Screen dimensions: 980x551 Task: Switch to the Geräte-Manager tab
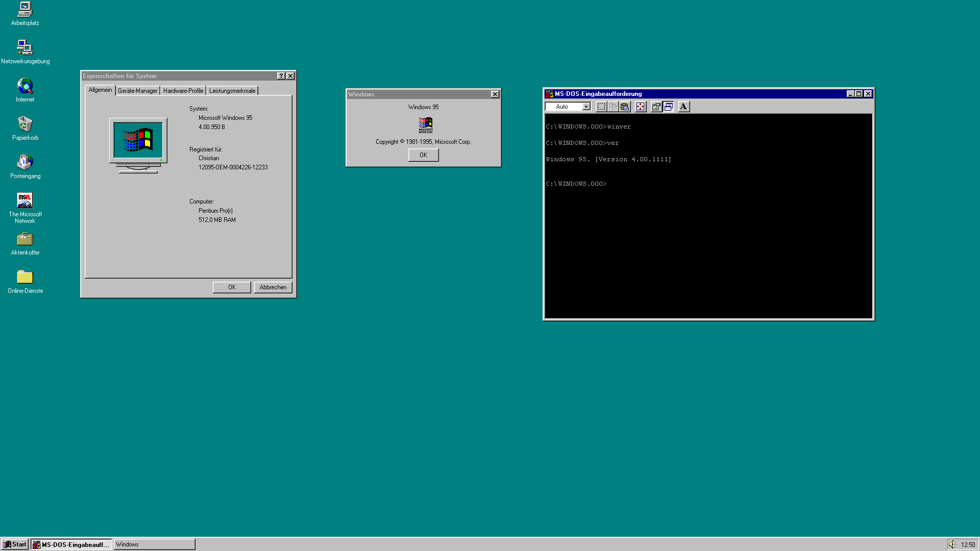pos(137,91)
